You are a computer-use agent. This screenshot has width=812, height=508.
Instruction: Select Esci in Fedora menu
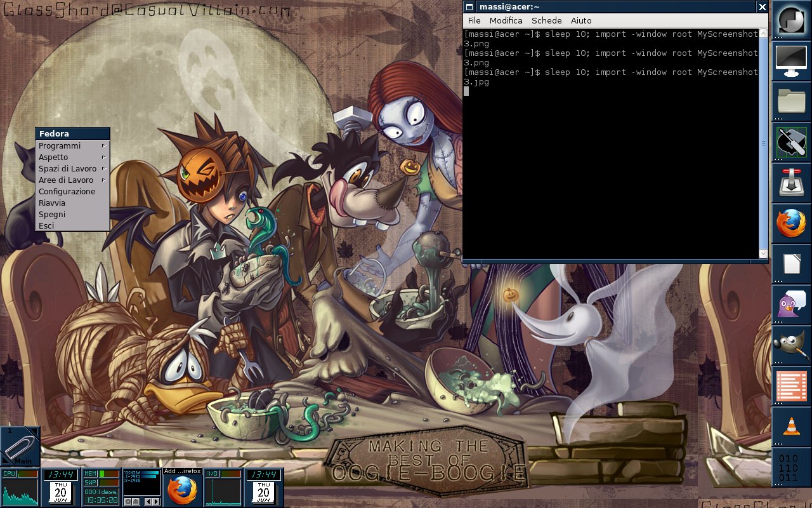click(x=72, y=226)
